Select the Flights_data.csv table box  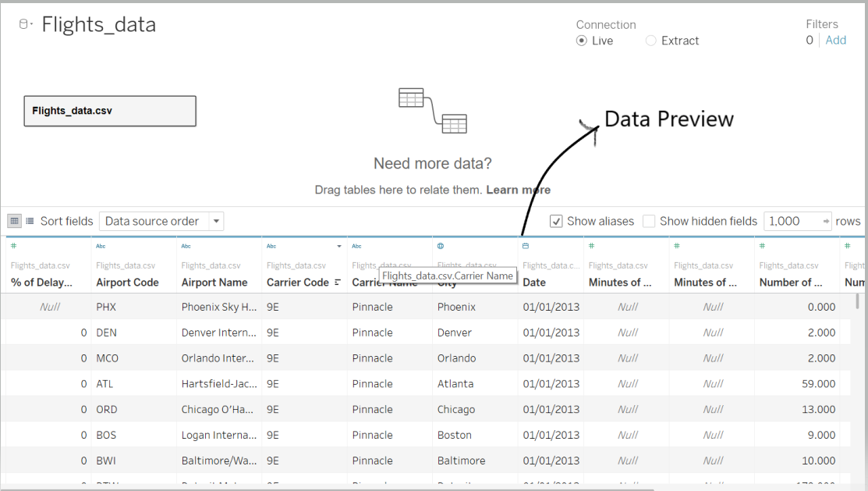tap(110, 111)
